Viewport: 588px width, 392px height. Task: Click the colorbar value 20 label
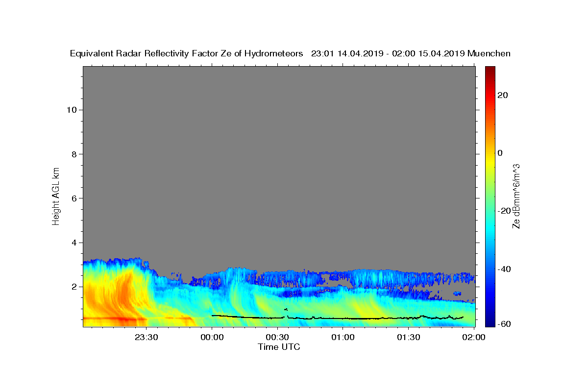coord(503,95)
